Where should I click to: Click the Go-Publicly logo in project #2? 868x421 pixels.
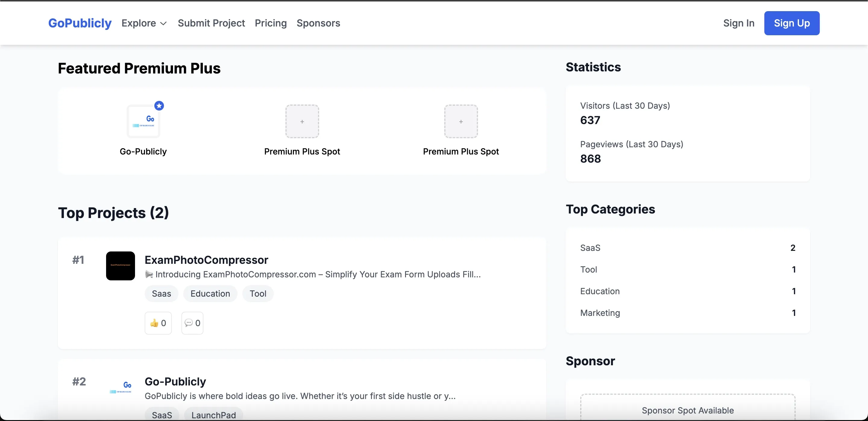pyautogui.click(x=120, y=387)
